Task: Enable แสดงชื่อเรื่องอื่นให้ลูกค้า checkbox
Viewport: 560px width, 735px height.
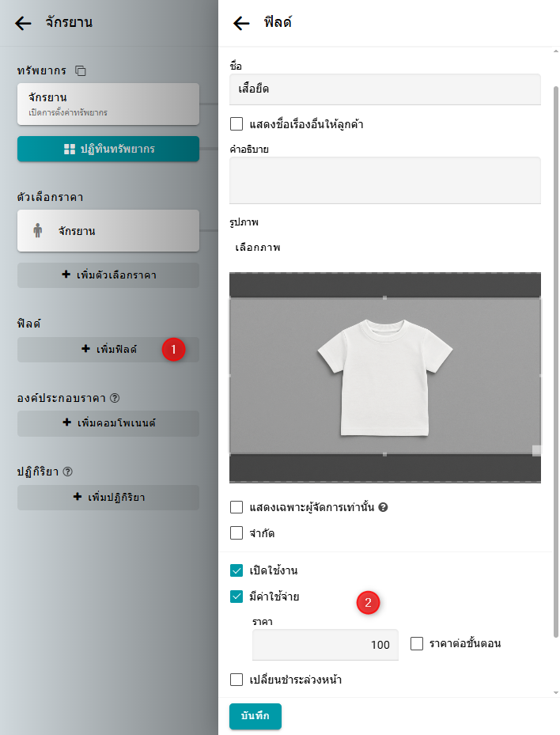Action: pyautogui.click(x=236, y=124)
